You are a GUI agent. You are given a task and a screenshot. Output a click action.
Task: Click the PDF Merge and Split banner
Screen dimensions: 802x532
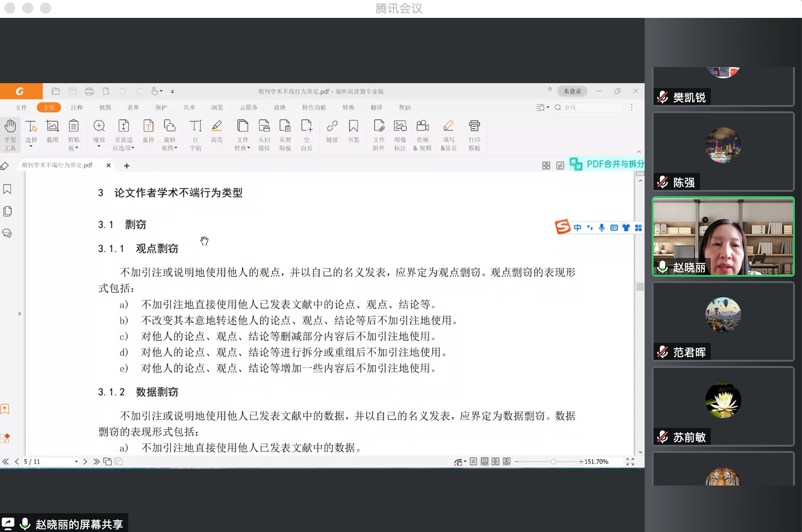pos(607,164)
